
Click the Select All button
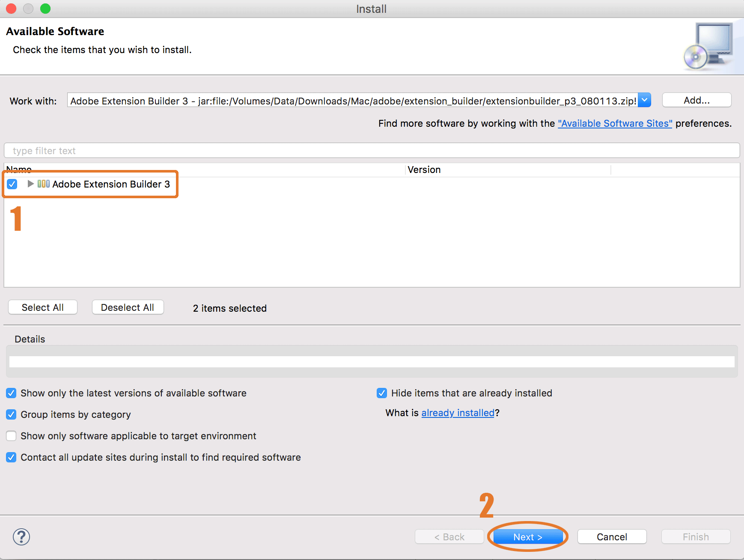pos(43,307)
